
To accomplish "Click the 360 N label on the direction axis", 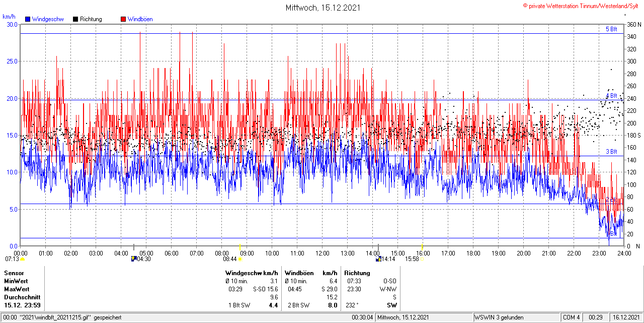I will 633,24.
